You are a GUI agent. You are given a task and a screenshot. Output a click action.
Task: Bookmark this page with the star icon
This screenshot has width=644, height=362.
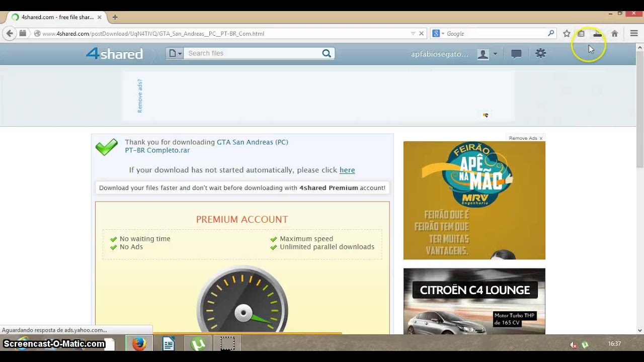[567, 34]
